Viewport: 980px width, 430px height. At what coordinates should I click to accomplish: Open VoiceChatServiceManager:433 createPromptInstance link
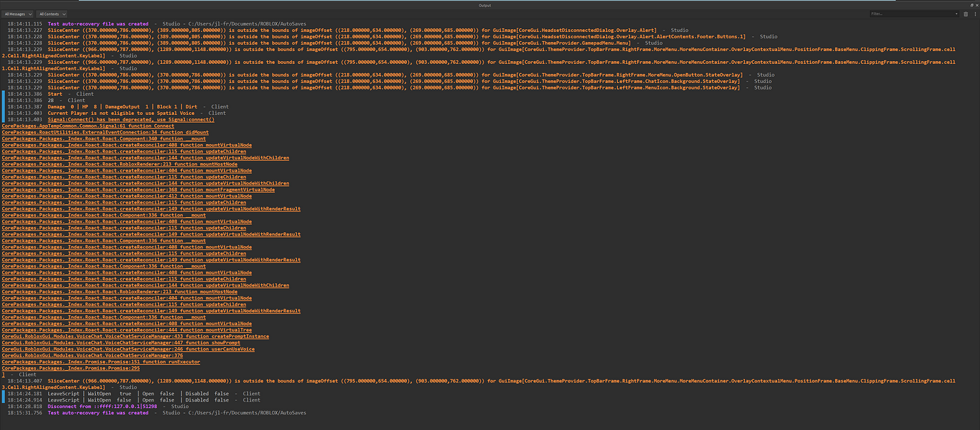coord(135,336)
